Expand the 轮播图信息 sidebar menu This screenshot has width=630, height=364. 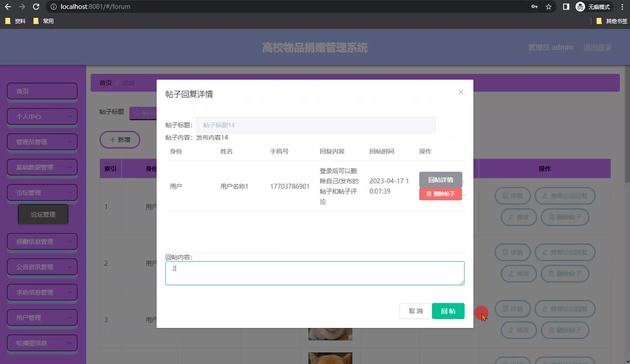(42, 343)
